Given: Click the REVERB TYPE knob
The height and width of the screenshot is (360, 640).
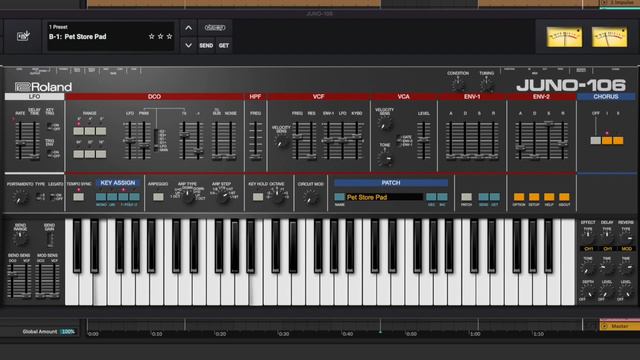Looking at the screenshot, I should [626, 236].
